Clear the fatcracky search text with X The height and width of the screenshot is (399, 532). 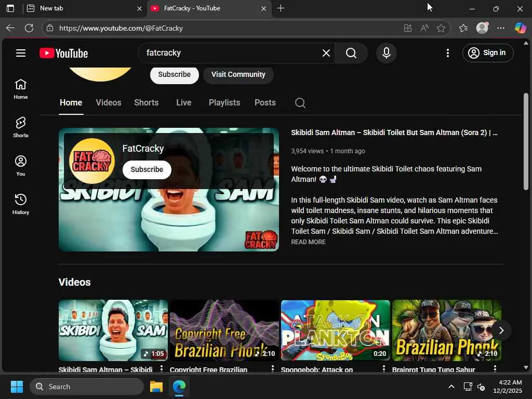tap(326, 53)
